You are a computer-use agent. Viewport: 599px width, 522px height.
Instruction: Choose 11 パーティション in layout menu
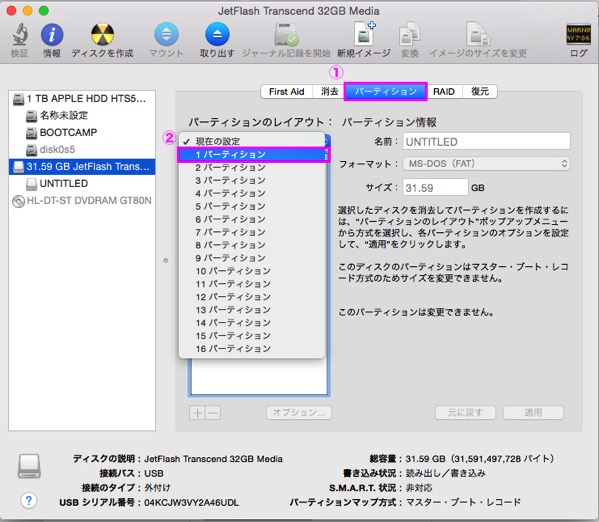click(252, 284)
